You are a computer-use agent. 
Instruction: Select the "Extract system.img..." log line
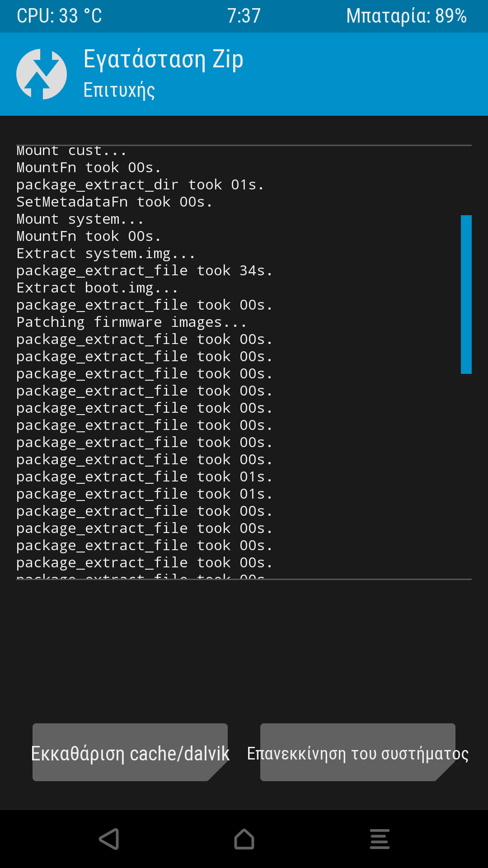[106, 254]
